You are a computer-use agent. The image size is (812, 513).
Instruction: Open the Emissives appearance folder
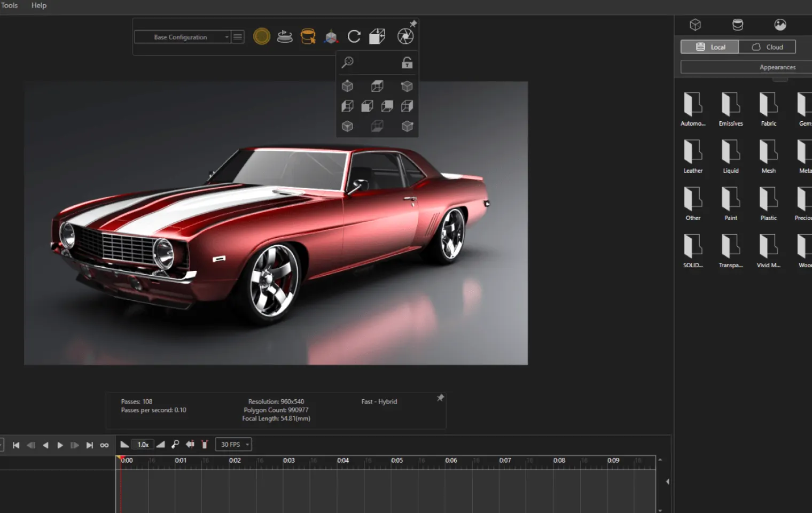(x=731, y=109)
